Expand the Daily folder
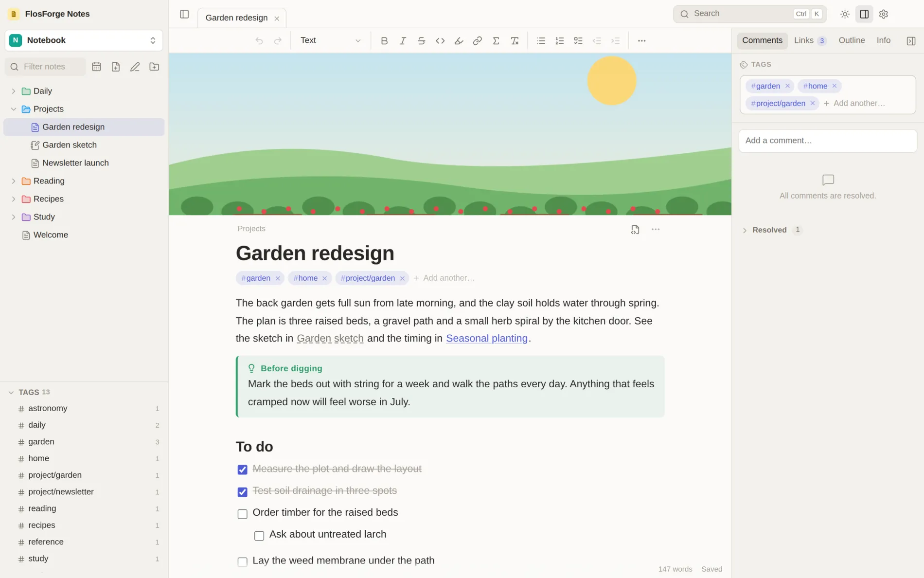The height and width of the screenshot is (578, 924). point(14,91)
